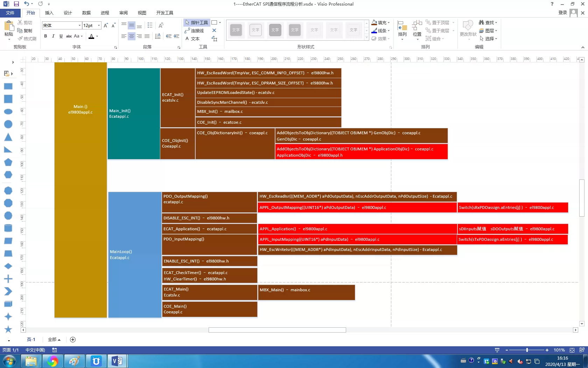
Task: Switch to the View (视图) tab
Action: click(142, 13)
